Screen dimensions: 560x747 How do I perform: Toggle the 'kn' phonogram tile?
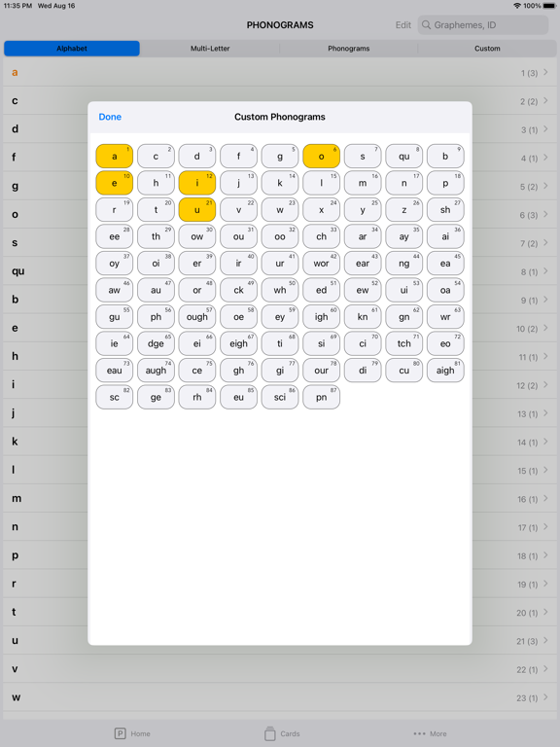[363, 317]
